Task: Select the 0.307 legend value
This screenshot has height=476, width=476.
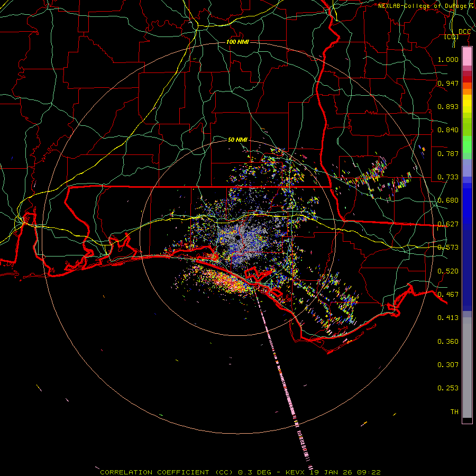Action: coord(448,365)
